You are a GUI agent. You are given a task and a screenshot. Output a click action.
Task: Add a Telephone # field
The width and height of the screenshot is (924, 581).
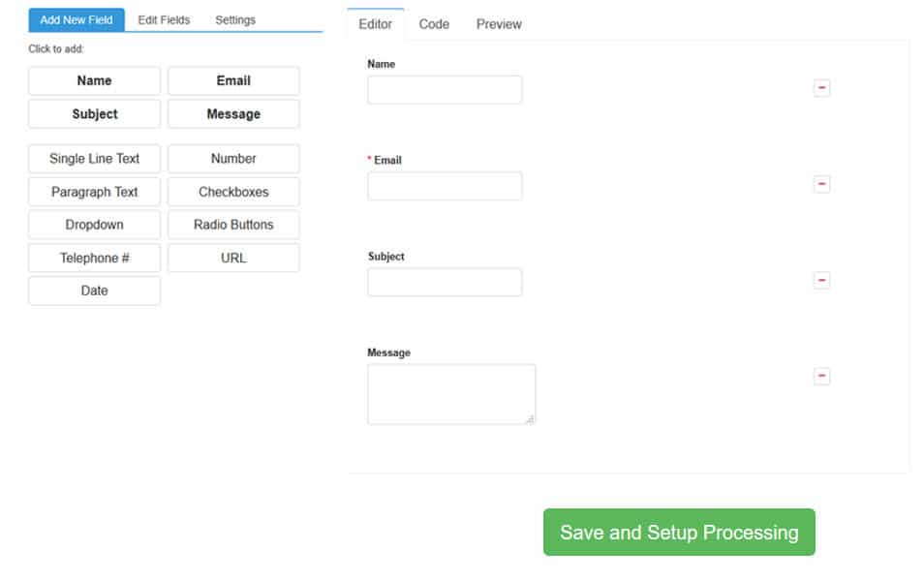pos(95,258)
